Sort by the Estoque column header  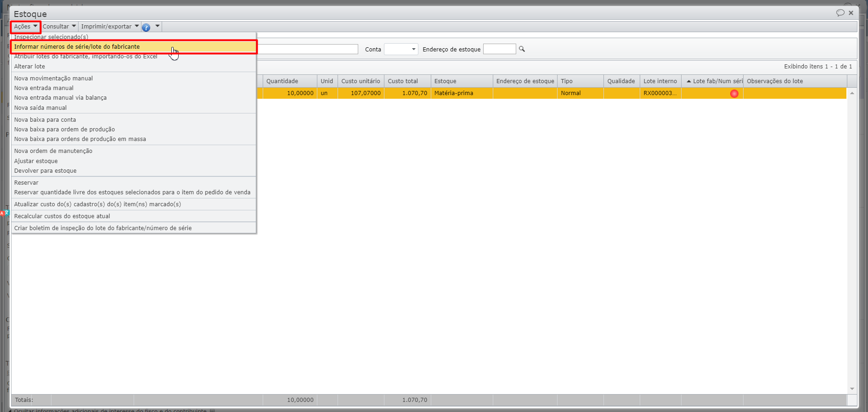(x=462, y=81)
